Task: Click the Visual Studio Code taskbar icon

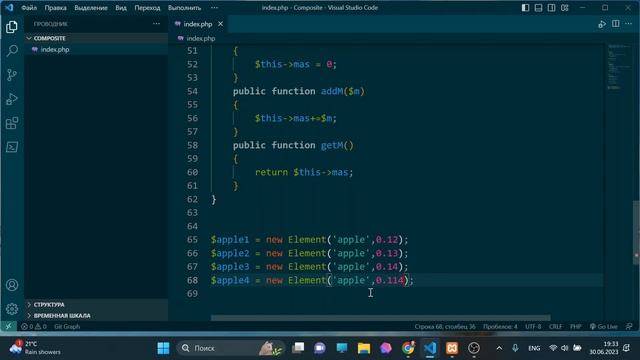Action: [x=430, y=348]
